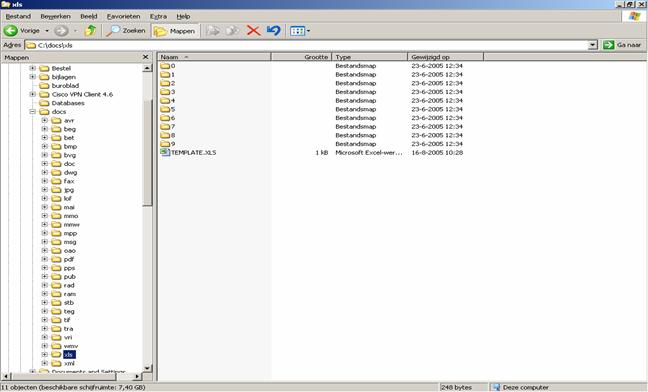This screenshot has height=392, width=648.
Task: Click the Ga naar button
Action: [623, 45]
